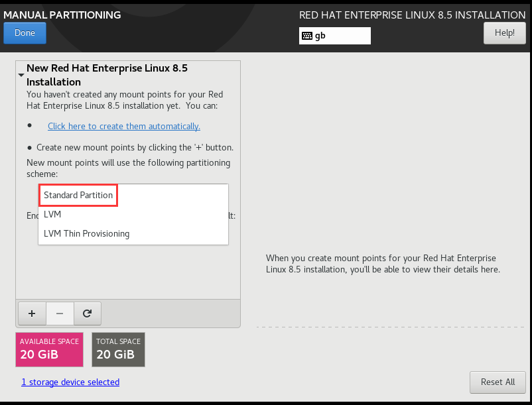Click the rescan storage devices icon
The height and width of the screenshot is (405, 532).
[x=88, y=313]
